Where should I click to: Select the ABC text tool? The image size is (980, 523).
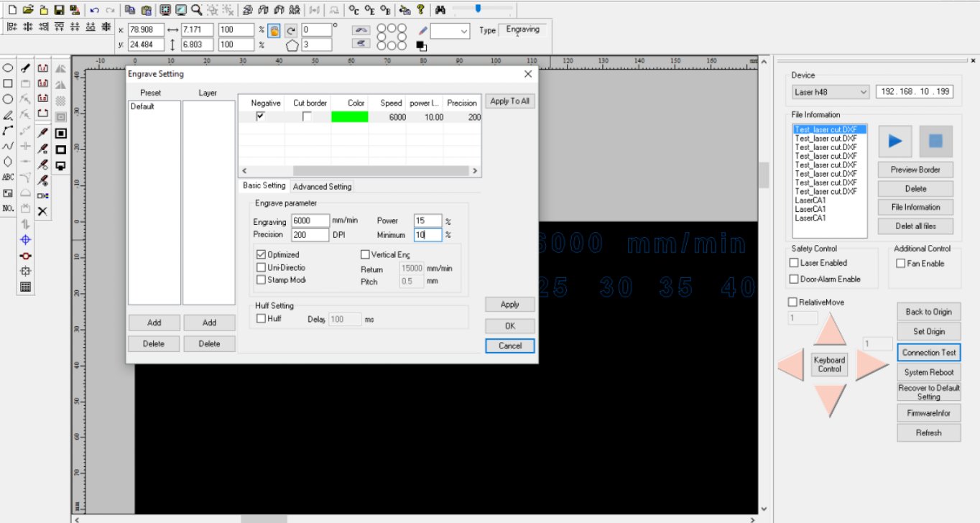coord(8,177)
